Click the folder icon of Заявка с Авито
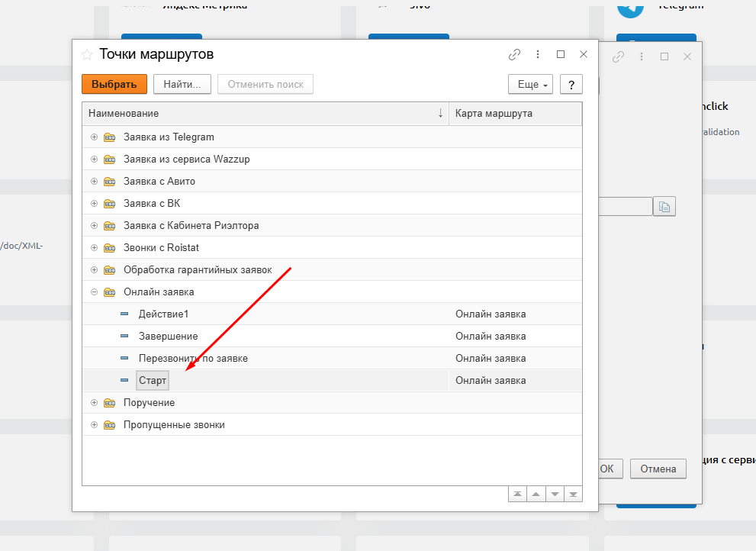The image size is (756, 551). [110, 182]
